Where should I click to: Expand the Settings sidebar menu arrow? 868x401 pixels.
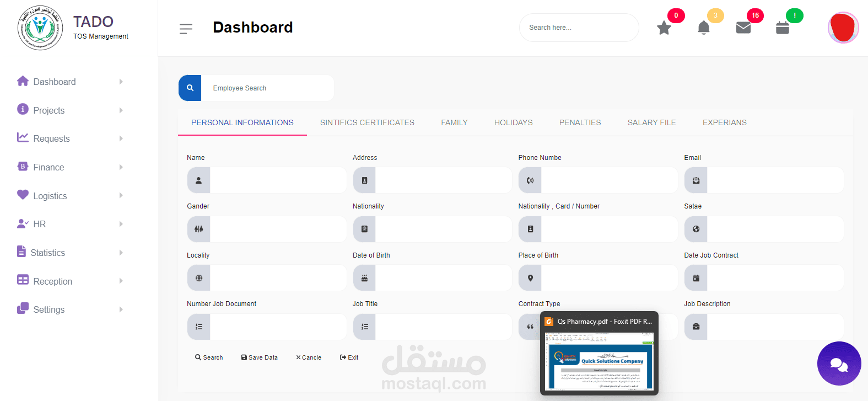pos(121,309)
